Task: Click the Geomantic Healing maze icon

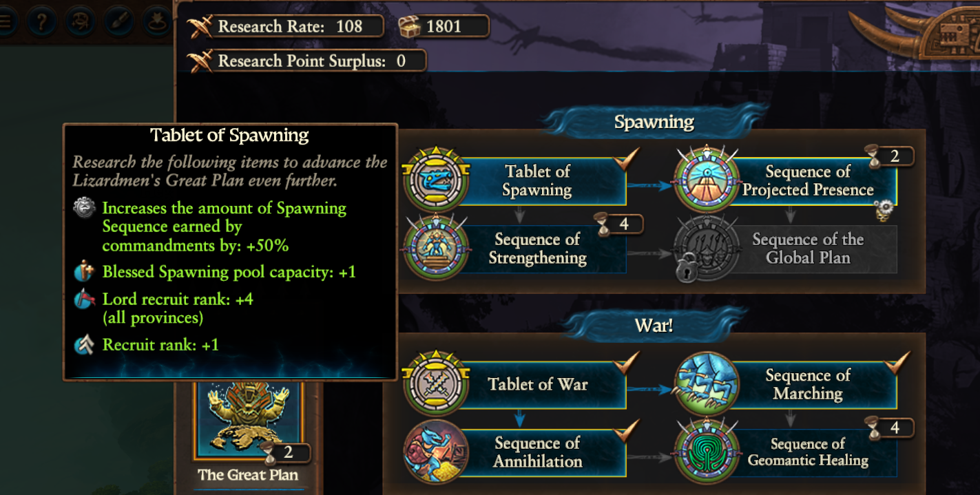Action: pyautogui.click(x=707, y=452)
